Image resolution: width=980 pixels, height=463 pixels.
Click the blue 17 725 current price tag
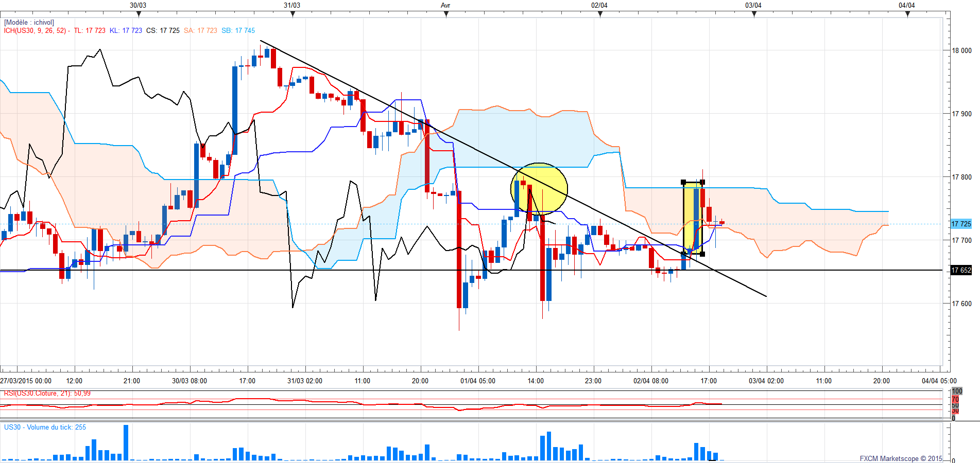[x=961, y=224]
